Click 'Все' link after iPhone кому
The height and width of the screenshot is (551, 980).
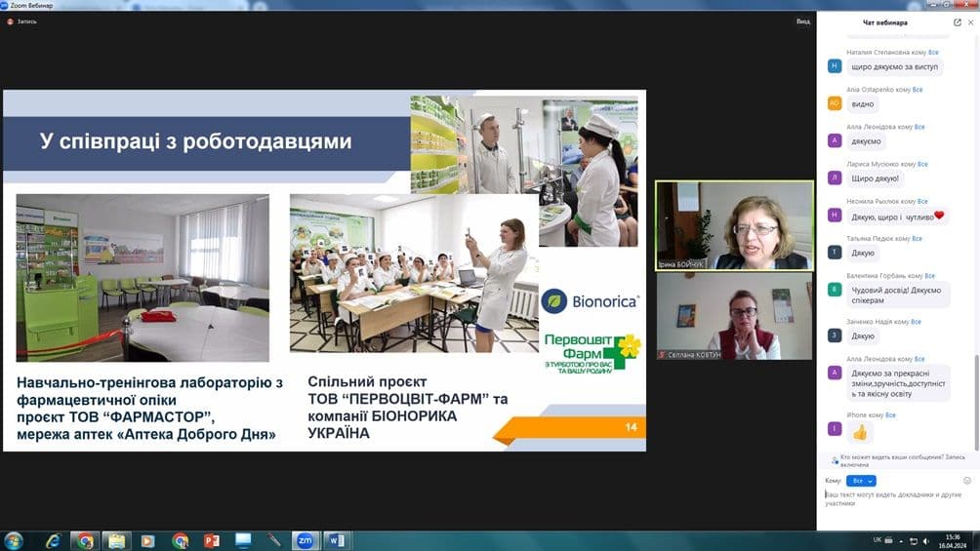click(x=890, y=414)
